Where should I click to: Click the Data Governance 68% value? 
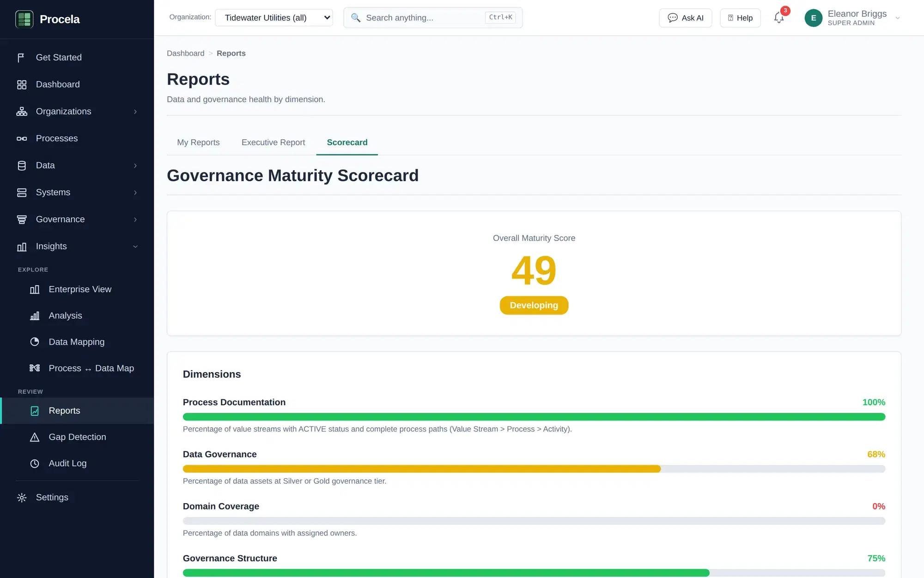pos(876,455)
